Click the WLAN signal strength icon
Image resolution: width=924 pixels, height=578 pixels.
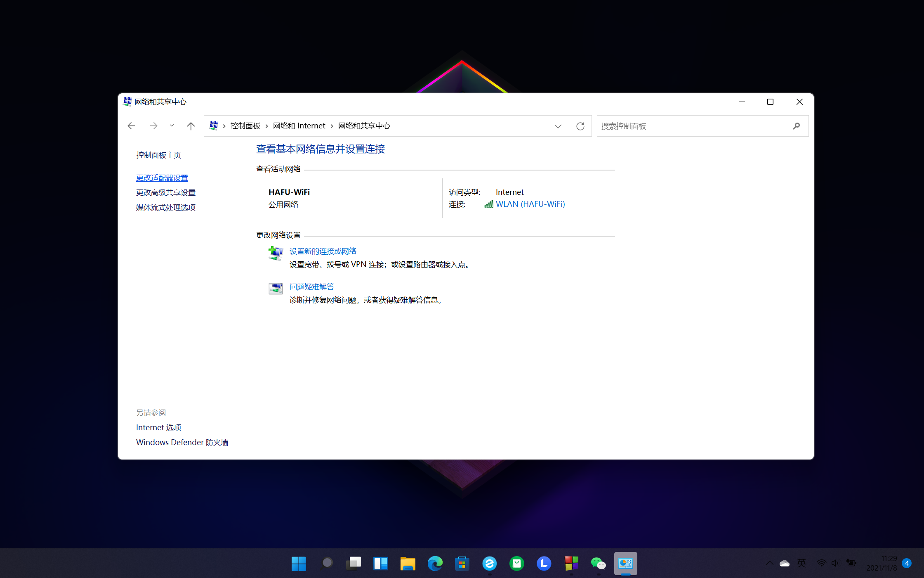point(489,204)
